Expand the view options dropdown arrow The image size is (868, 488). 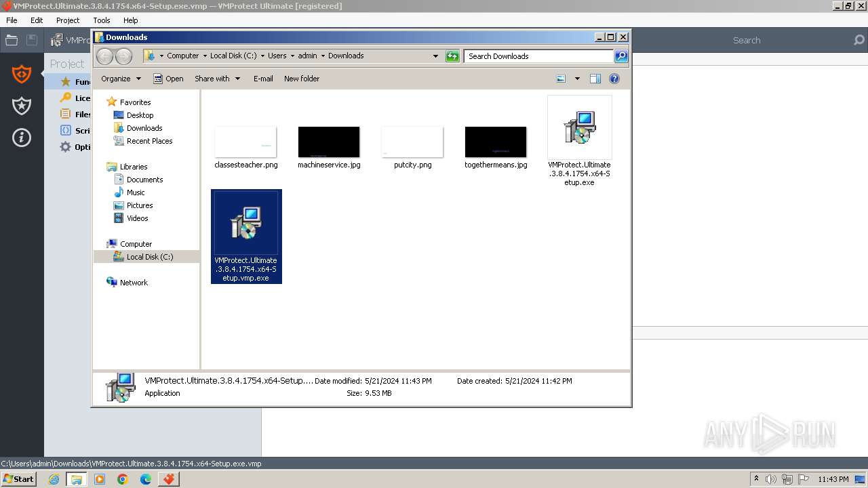(577, 79)
